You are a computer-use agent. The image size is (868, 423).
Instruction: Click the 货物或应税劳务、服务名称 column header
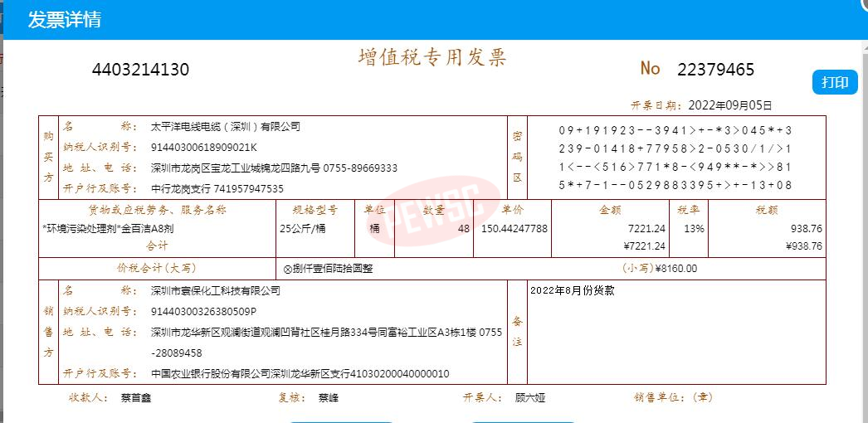(x=158, y=211)
